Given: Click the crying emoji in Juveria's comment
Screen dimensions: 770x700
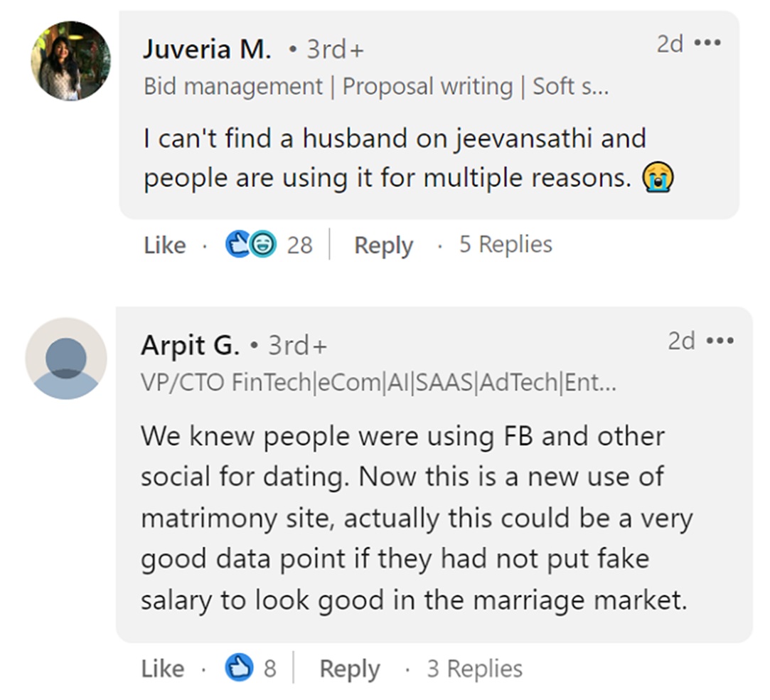Looking at the screenshot, I should click(658, 177).
